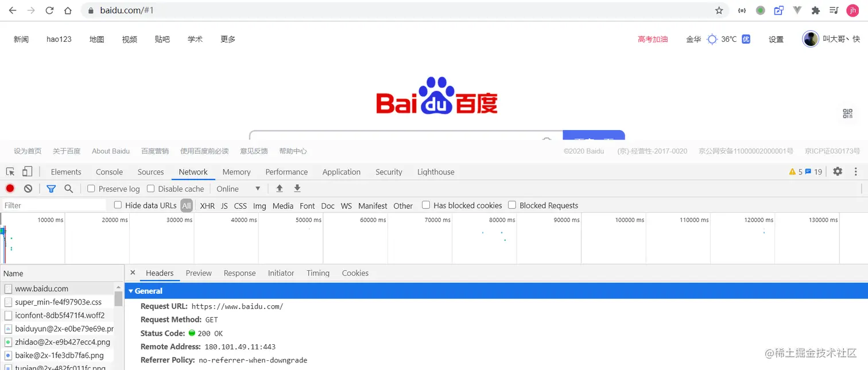This screenshot has width=868, height=370.
Task: Click the weather sun icon on Baidu
Action: click(712, 39)
